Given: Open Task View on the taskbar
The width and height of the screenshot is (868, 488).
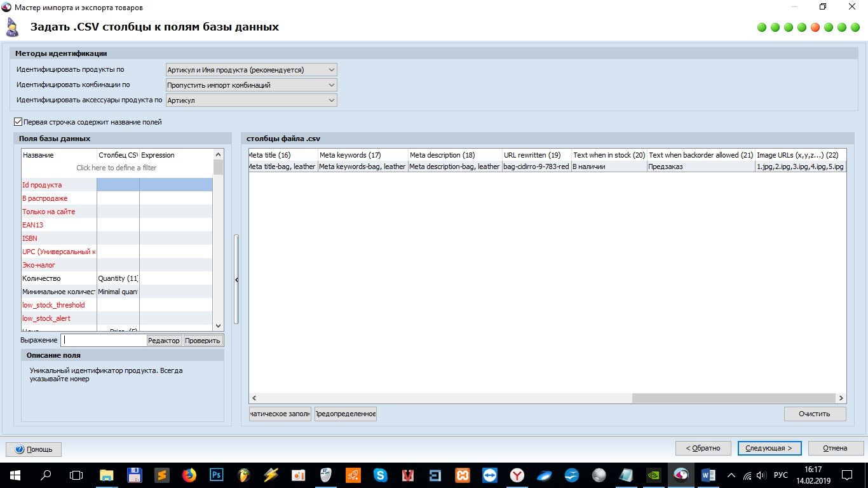Looking at the screenshot, I should click(76, 475).
